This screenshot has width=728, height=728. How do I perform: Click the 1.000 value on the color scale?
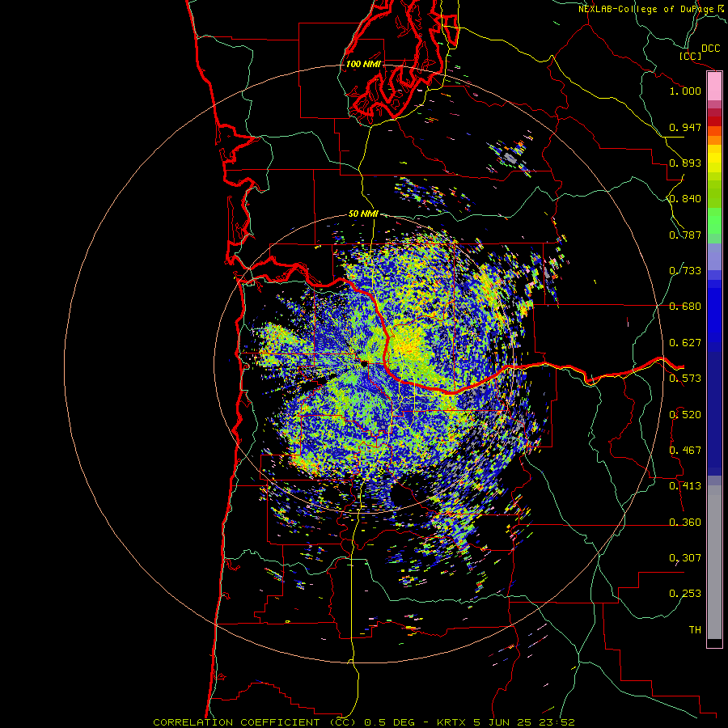685,91
